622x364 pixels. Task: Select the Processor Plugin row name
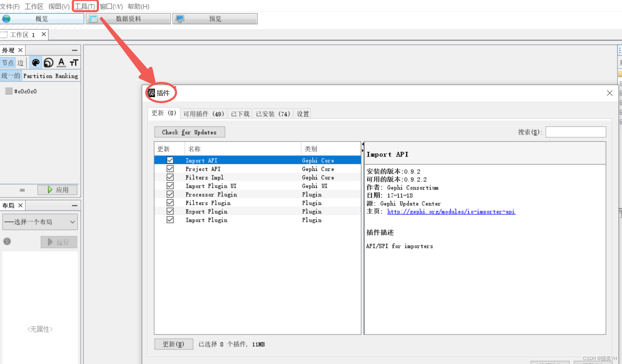coord(211,195)
